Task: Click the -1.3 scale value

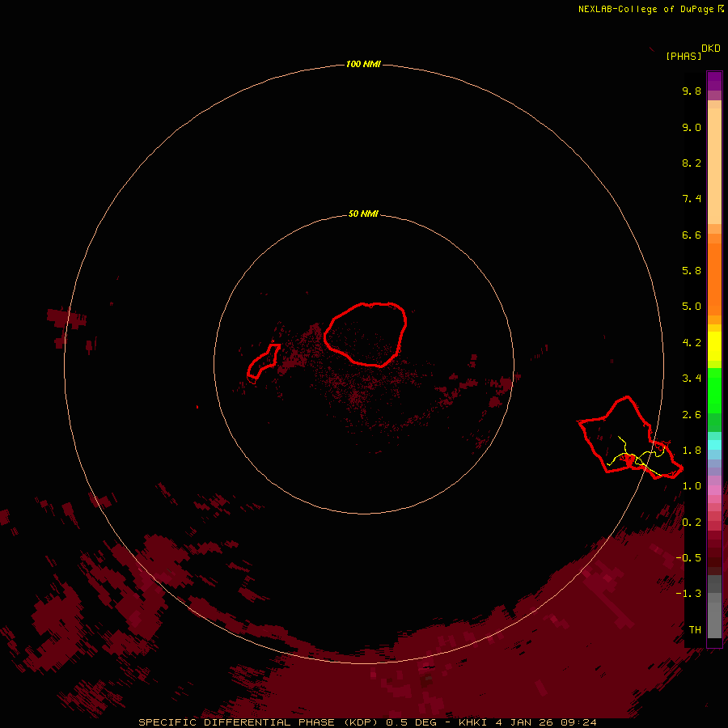Action: pyautogui.click(x=688, y=594)
